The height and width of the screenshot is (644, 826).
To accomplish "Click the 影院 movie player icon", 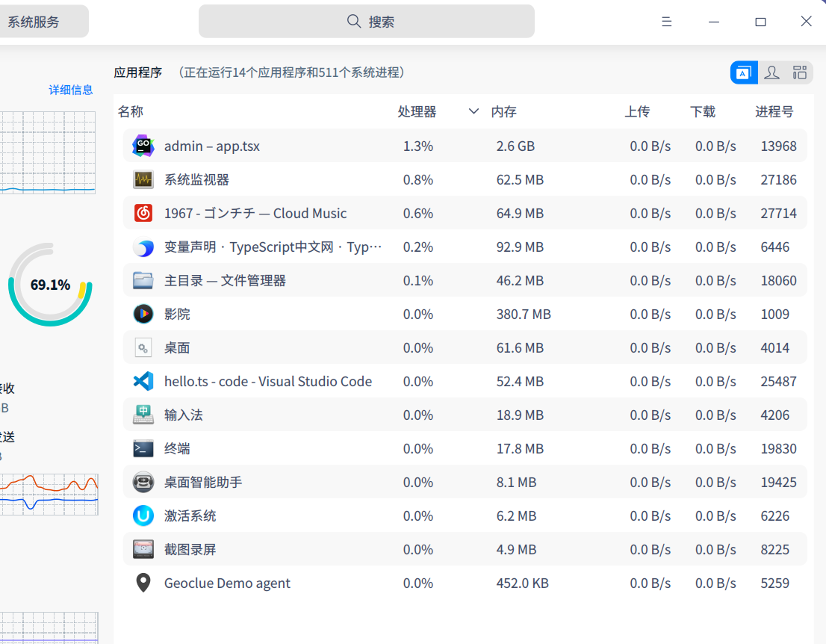I will pos(143,314).
